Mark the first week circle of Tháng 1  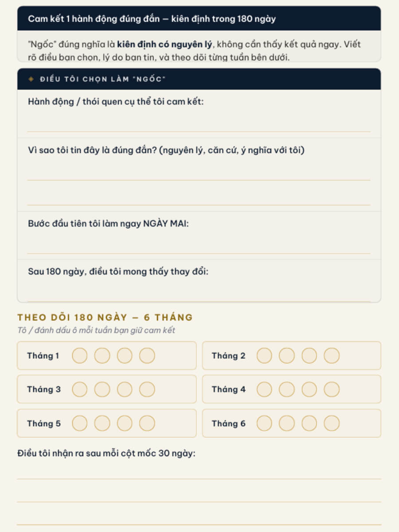[x=80, y=356]
